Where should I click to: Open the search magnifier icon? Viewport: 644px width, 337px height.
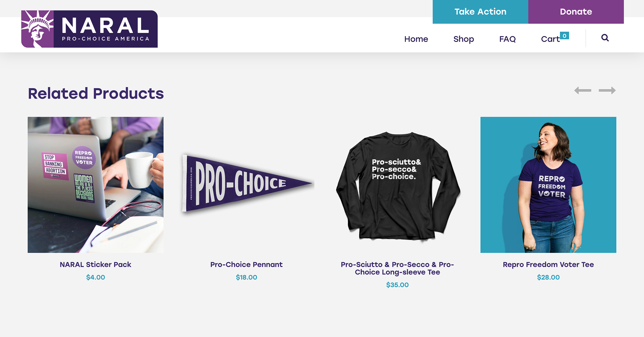pos(605,38)
